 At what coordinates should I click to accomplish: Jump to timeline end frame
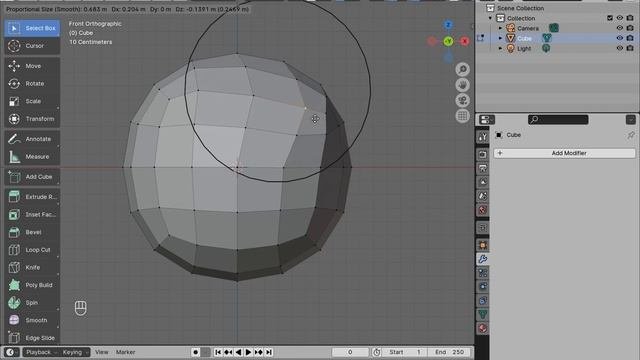pyautogui.click(x=269, y=352)
